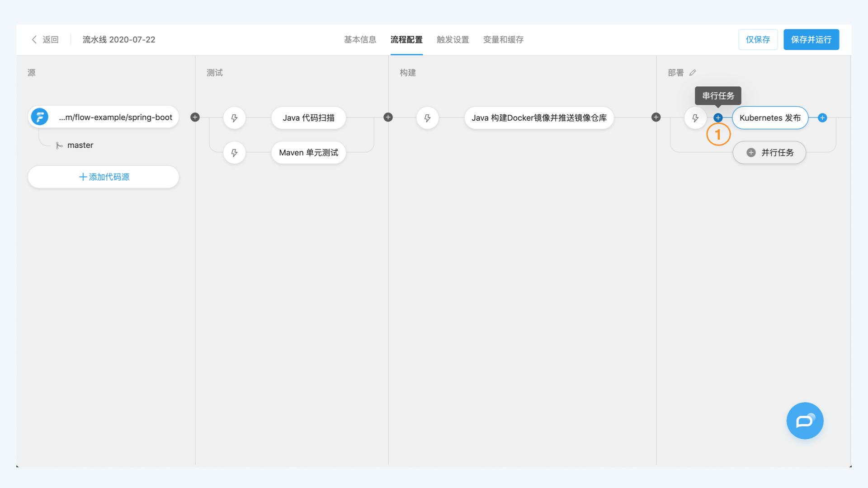
Task: Click lightning trigger icon before Maven 单元测试
Action: pos(234,153)
